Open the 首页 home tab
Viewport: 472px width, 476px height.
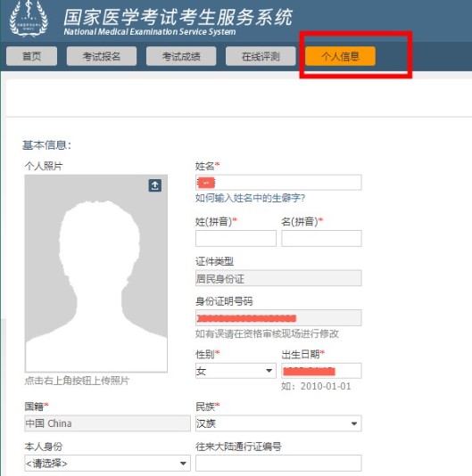coord(31,56)
